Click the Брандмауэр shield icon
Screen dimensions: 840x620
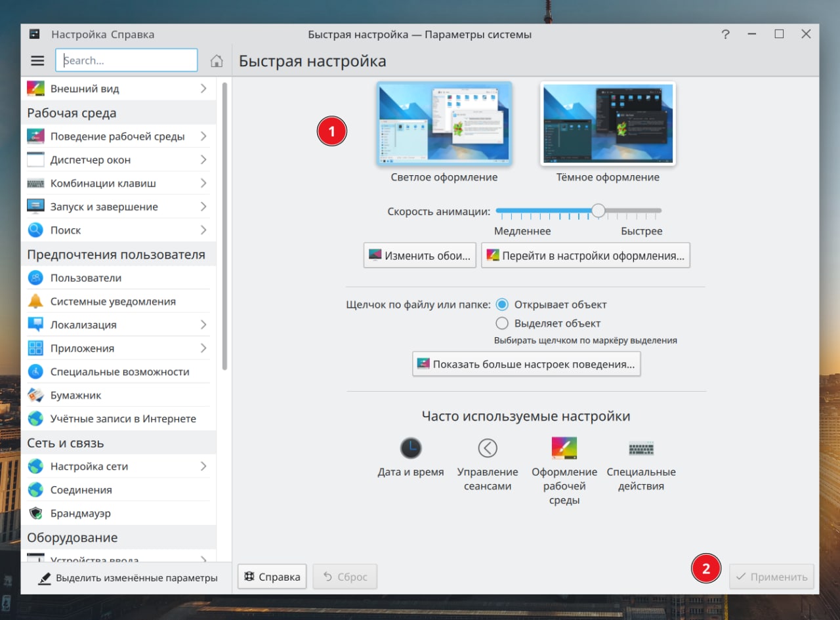pyautogui.click(x=35, y=513)
